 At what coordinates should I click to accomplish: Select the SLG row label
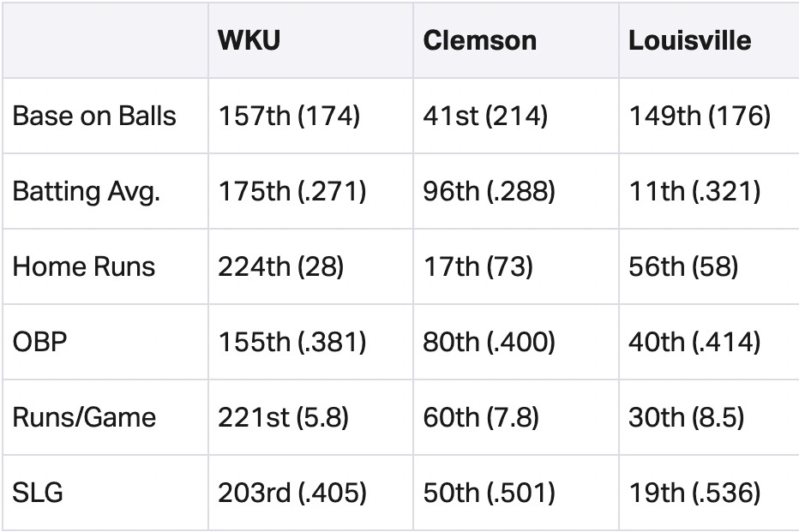[38, 493]
